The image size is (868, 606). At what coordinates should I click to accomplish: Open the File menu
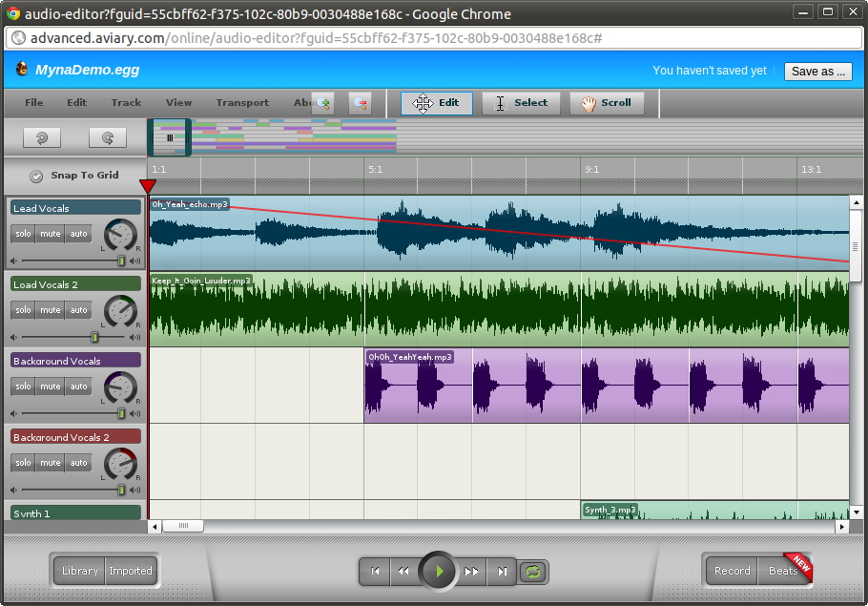[34, 103]
